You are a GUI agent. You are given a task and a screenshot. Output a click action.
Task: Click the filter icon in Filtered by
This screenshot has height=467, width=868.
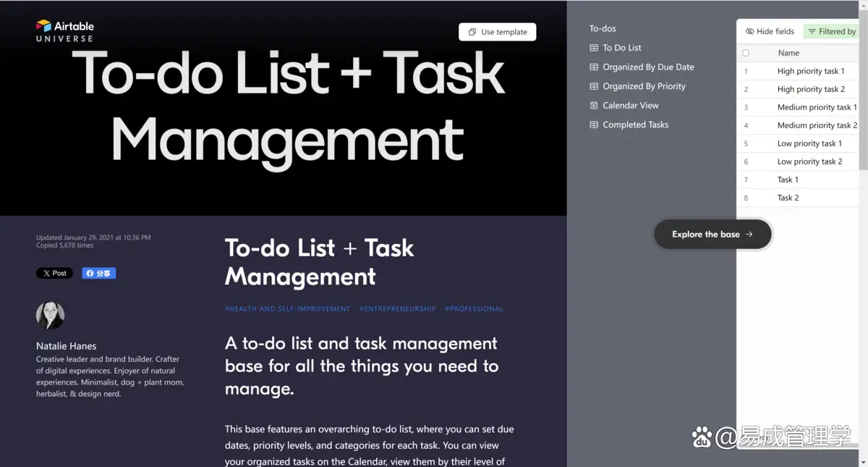[812, 32]
